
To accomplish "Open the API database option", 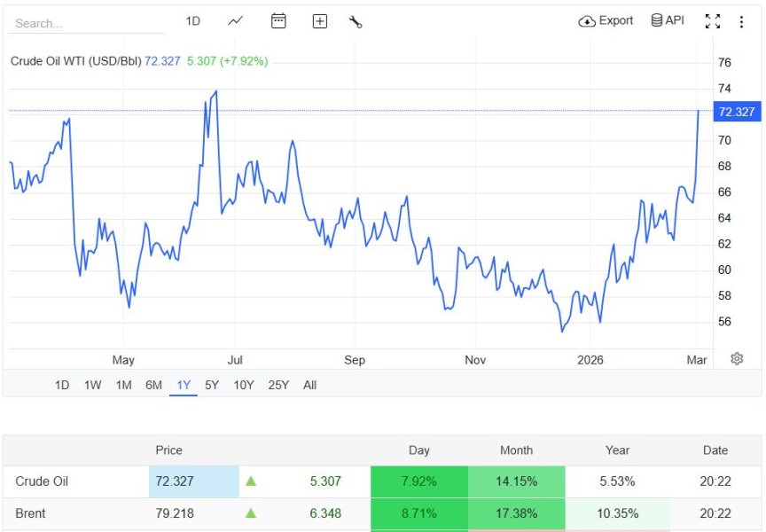I will (668, 20).
